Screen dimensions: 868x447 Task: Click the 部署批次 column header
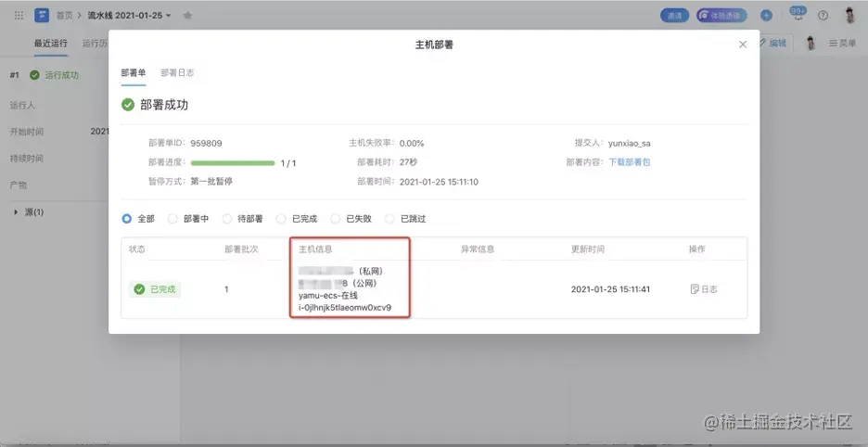tap(241, 249)
